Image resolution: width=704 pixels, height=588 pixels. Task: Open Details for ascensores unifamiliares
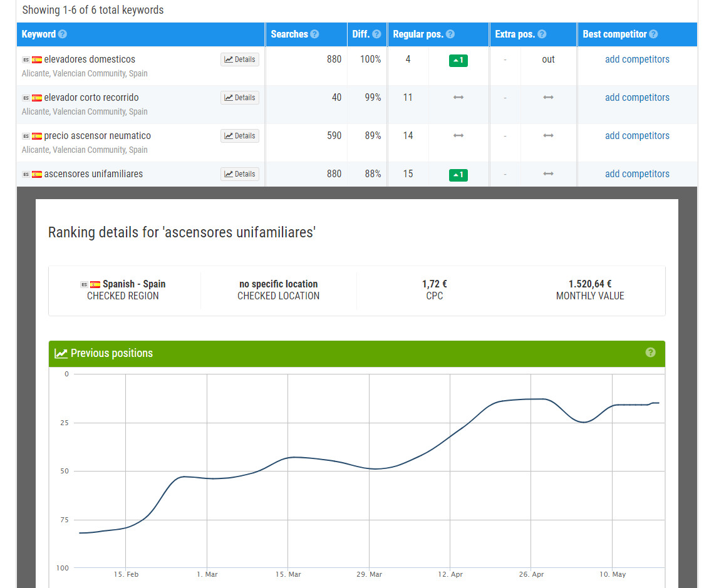(240, 173)
